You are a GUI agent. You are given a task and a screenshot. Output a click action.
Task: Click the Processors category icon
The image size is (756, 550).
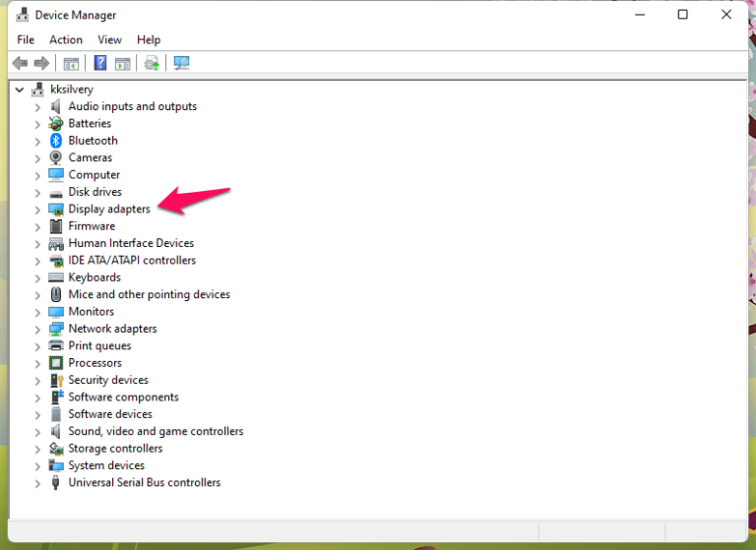[56, 363]
